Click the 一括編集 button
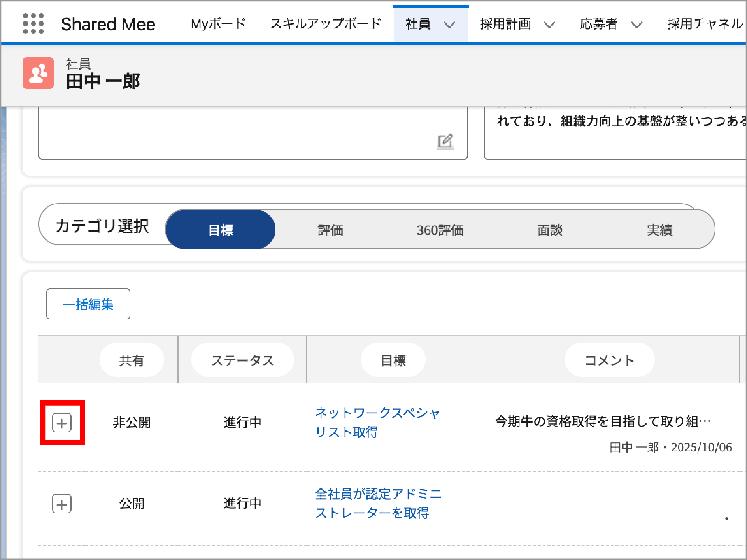This screenshot has width=747, height=560. 88,304
